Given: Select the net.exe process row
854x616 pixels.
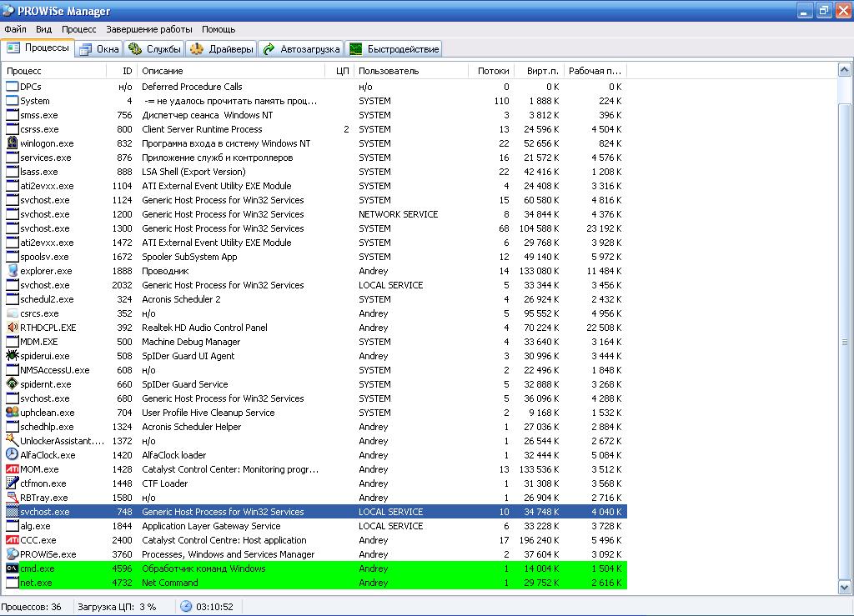Looking at the screenshot, I should pyautogui.click(x=250, y=583).
